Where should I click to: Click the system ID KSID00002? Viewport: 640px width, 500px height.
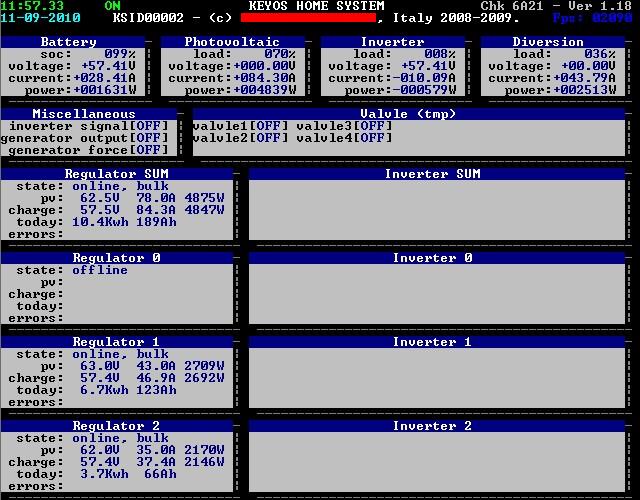(x=149, y=18)
